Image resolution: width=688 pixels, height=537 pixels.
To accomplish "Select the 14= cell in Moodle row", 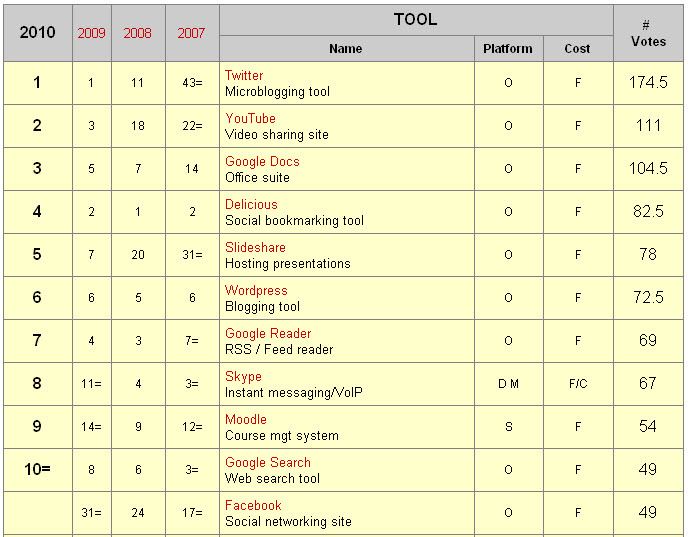I will (x=92, y=426).
